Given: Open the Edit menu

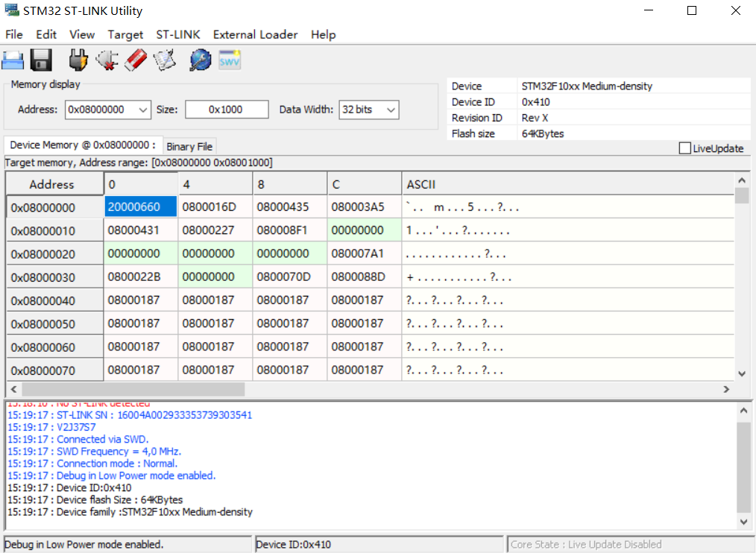Looking at the screenshot, I should pos(46,35).
